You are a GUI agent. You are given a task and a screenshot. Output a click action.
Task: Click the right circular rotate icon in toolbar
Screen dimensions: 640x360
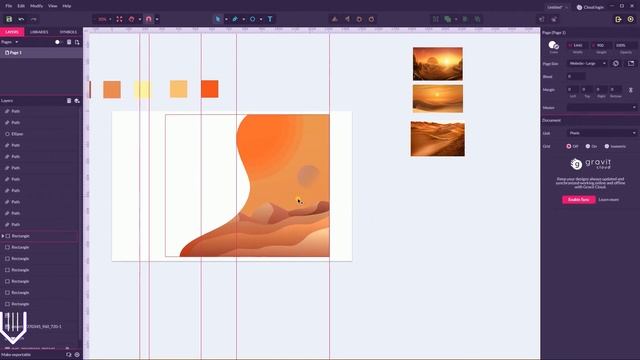[371, 19]
